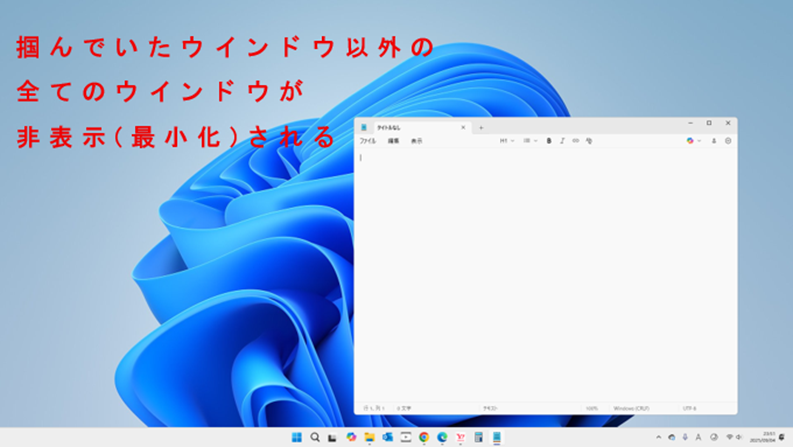
Task: Open the Wi-Fi network tray icon
Action: tap(729, 437)
